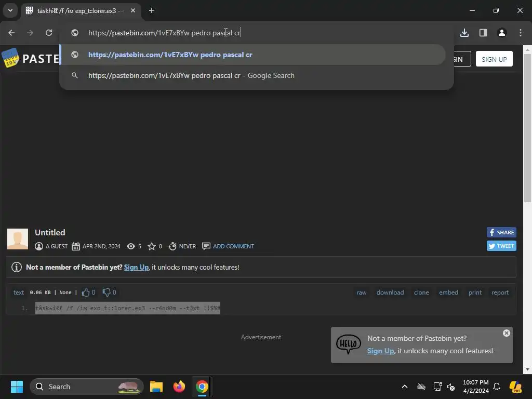This screenshot has width=532, height=399.
Task: Click the text syntax link
Action: click(x=19, y=292)
